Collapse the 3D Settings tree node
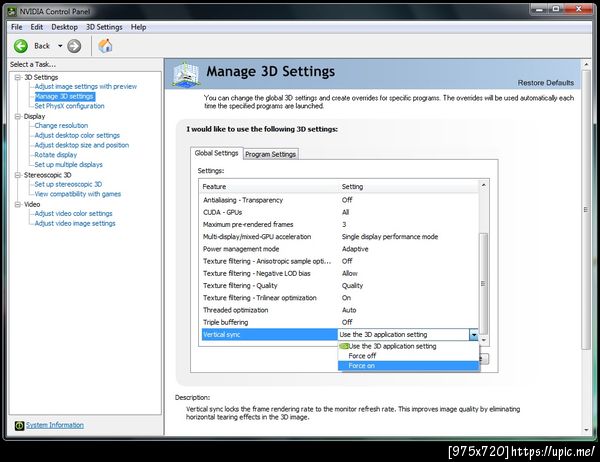This screenshot has width=600, height=462. 18,77
